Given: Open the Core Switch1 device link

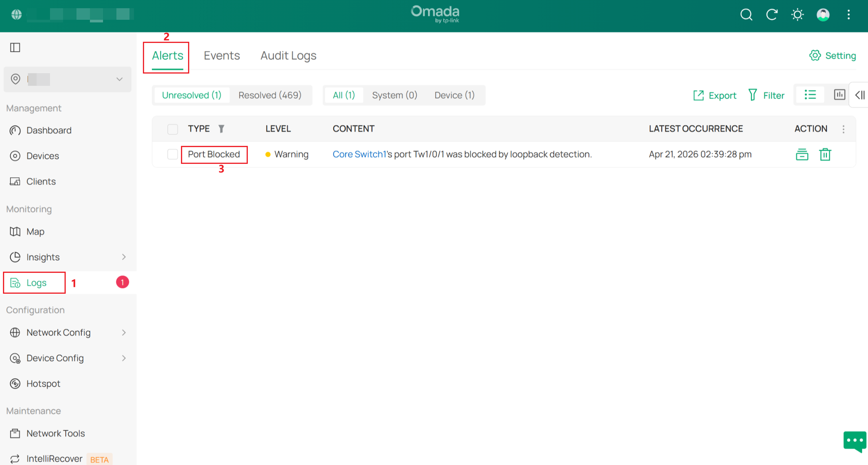Looking at the screenshot, I should coord(359,154).
